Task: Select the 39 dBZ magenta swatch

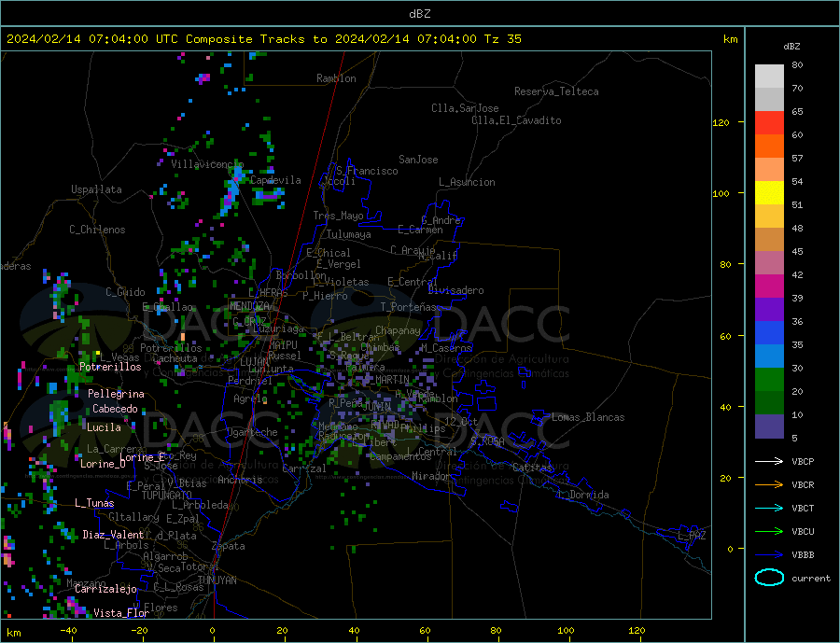Action: click(x=769, y=287)
